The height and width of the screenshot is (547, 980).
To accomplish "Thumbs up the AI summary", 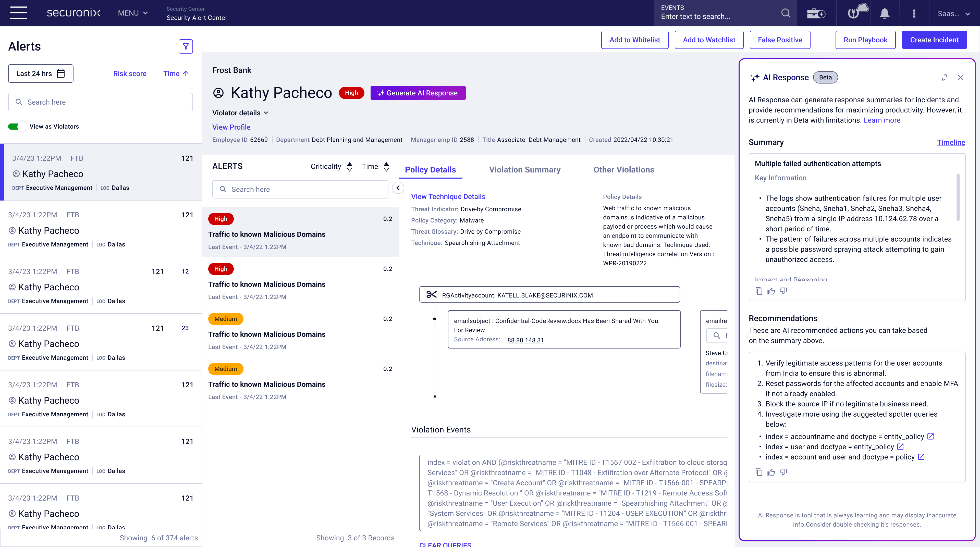I will click(x=771, y=291).
